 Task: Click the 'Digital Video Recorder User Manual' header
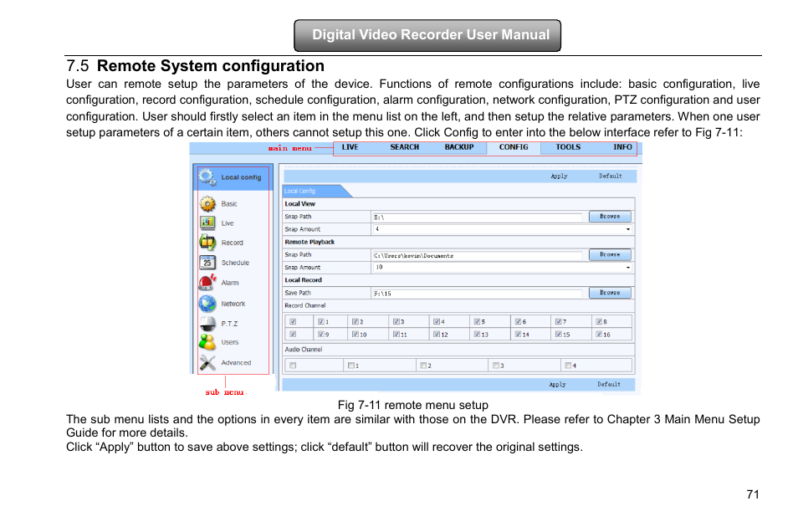coord(427,35)
